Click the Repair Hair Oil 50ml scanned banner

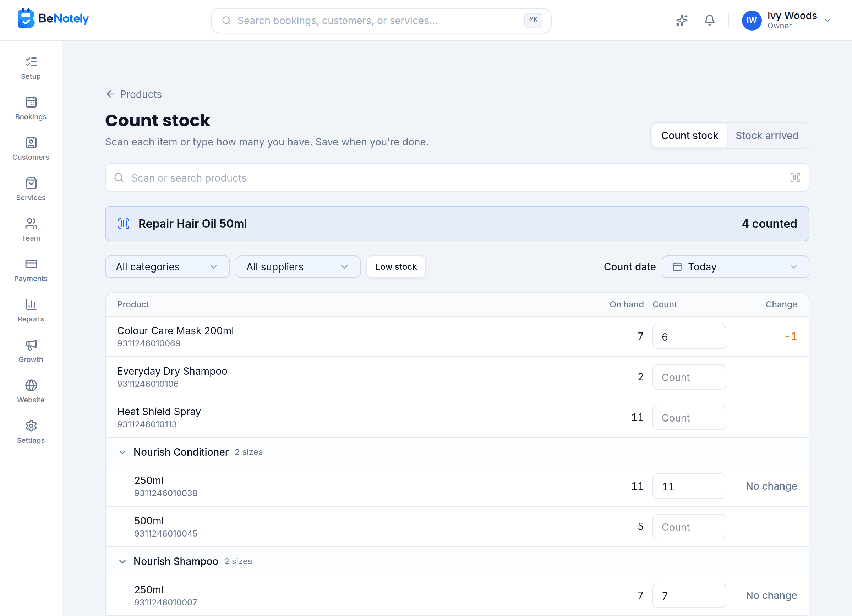(457, 224)
